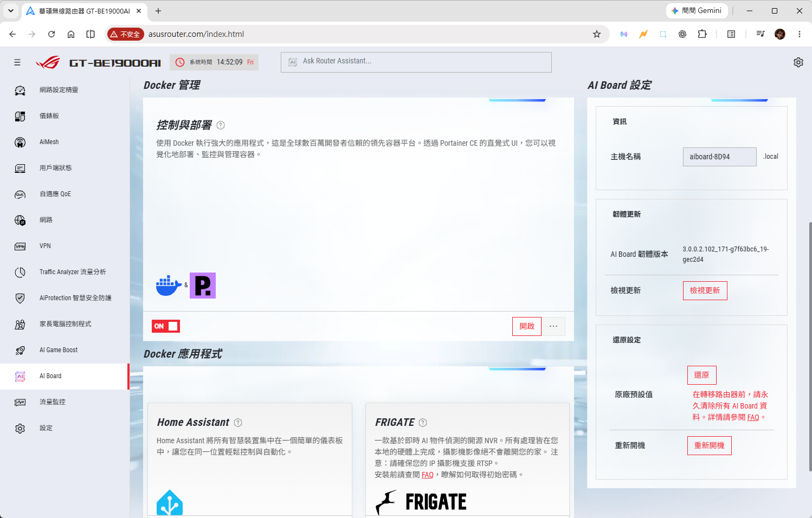Image resolution: width=812 pixels, height=518 pixels.
Task: Click the browser address bar URL
Action: (196, 34)
